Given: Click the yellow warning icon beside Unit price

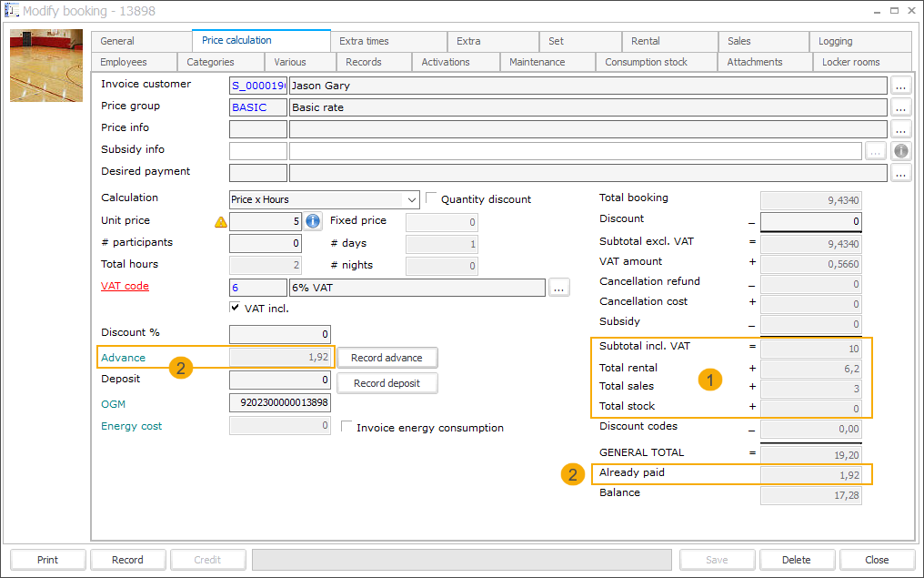Looking at the screenshot, I should [x=220, y=221].
